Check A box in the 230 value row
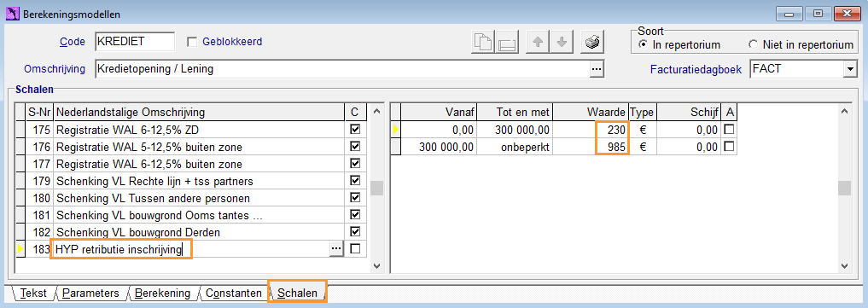This screenshot has width=868, height=308. coord(730,129)
